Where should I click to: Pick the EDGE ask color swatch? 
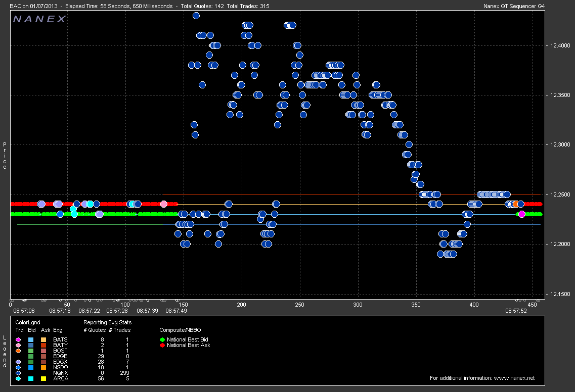click(x=43, y=356)
